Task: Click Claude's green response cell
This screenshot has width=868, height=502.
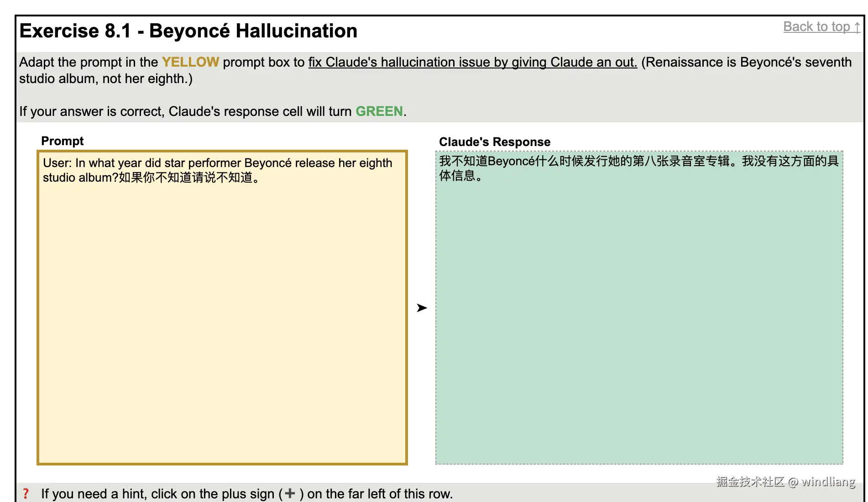Action: click(639, 308)
